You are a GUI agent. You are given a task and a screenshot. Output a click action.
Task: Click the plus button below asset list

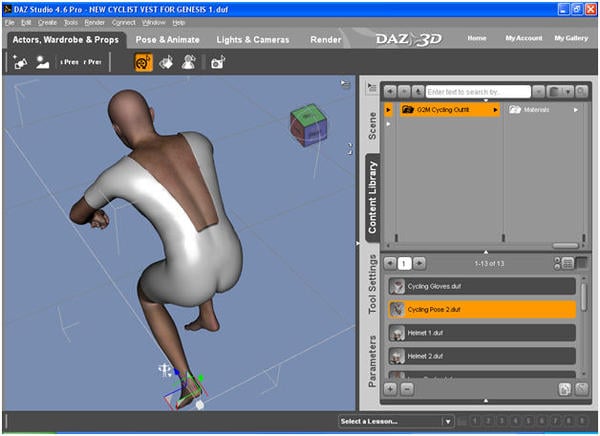click(390, 389)
